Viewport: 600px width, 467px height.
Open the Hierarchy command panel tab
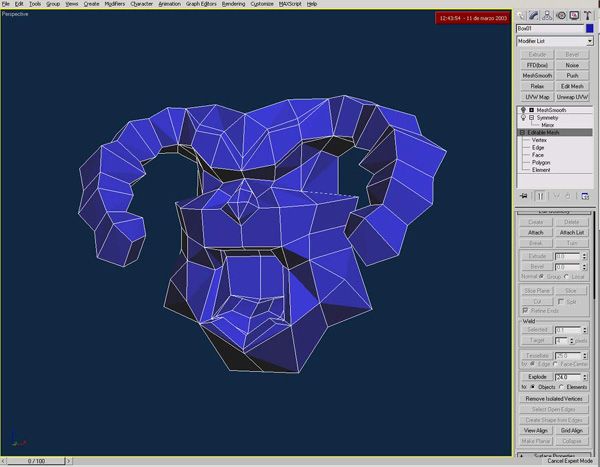547,15
